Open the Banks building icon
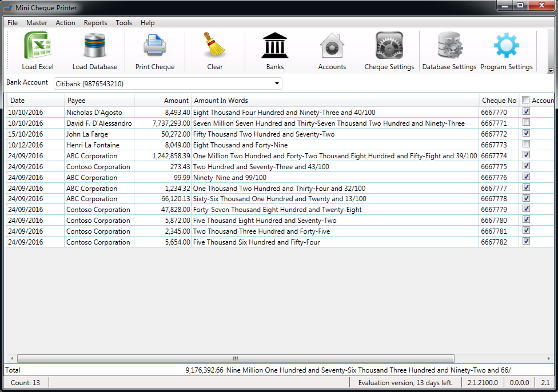 click(275, 45)
